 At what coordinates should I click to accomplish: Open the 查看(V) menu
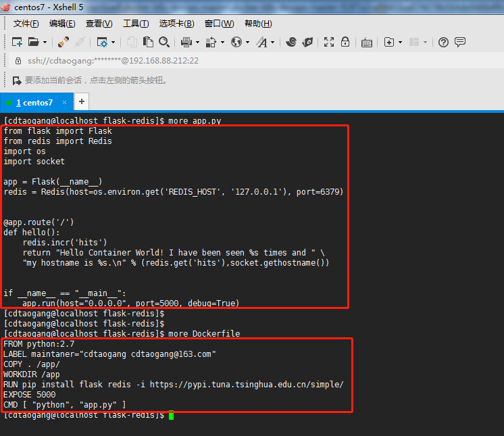click(x=99, y=24)
